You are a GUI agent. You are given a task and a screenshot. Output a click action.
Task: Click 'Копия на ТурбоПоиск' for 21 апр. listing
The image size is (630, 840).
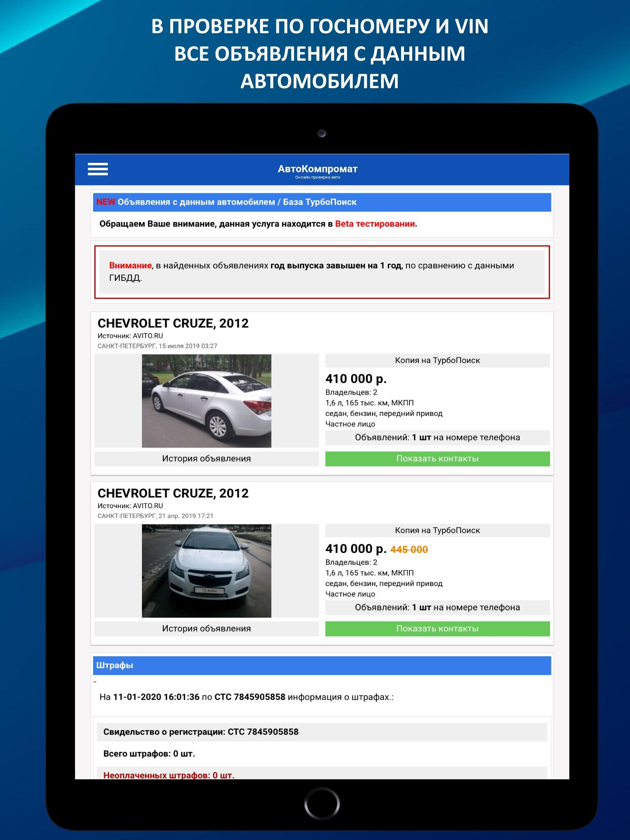coord(437,530)
